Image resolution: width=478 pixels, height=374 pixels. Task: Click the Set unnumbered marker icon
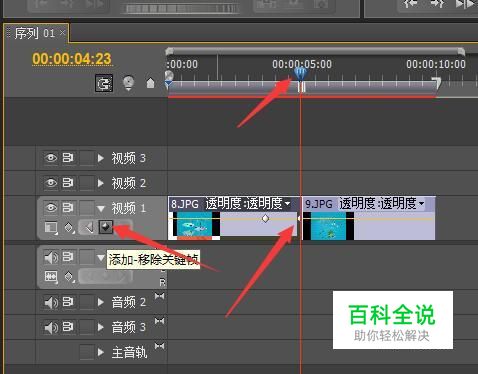pyautogui.click(x=150, y=83)
